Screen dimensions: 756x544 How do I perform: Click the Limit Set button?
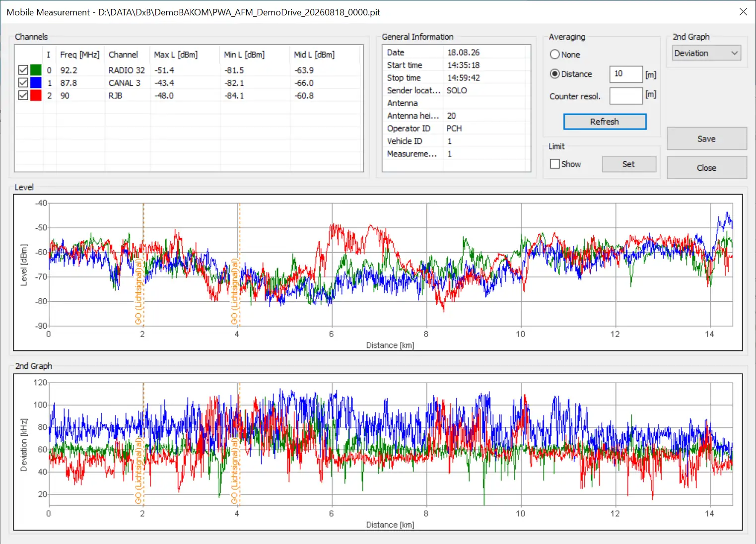629,164
